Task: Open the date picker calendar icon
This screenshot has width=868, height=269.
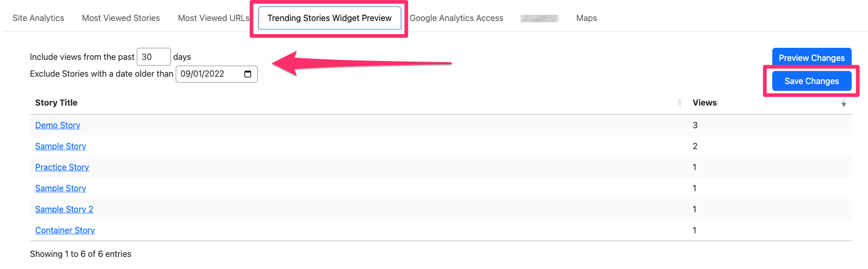Action: pyautogui.click(x=248, y=74)
